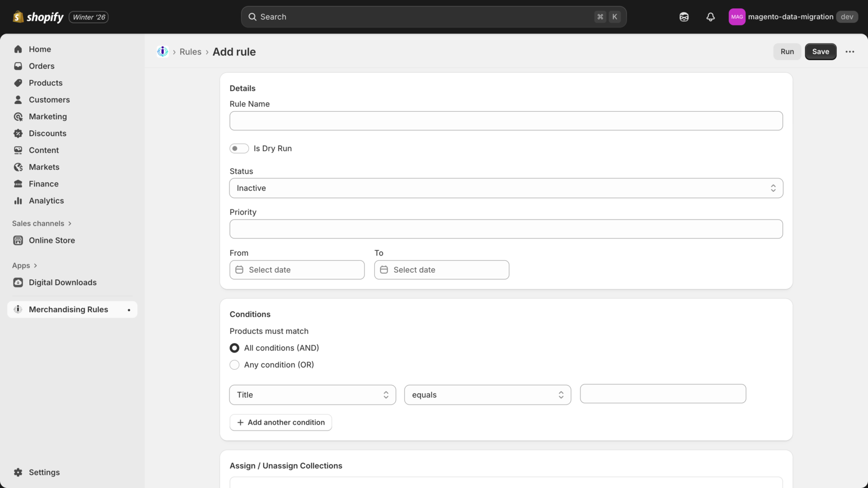Click Add another condition button

[x=280, y=422]
